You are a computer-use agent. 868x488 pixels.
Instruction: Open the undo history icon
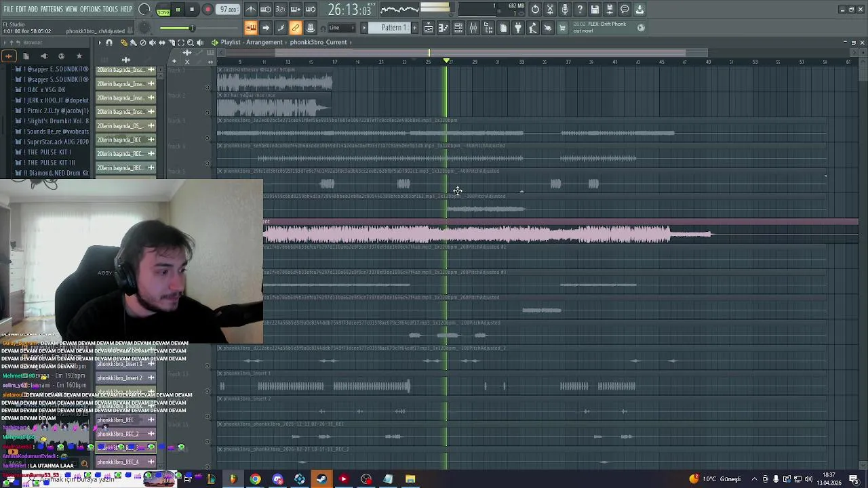pos(535,9)
